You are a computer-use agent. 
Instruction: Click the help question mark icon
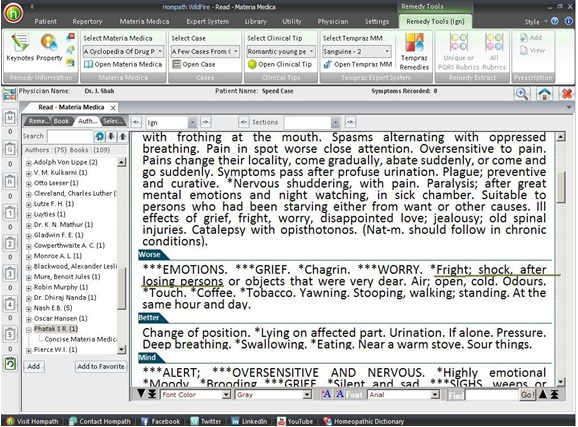coord(555,21)
